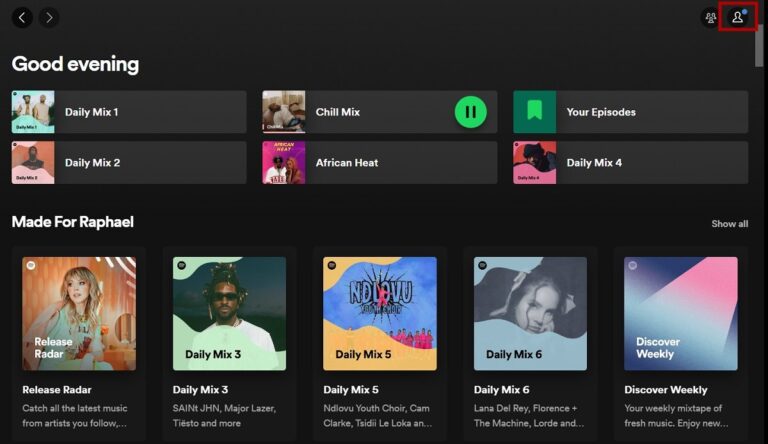This screenshot has width=768, height=444.
Task: Pause the Chill Mix playback
Action: (x=470, y=112)
